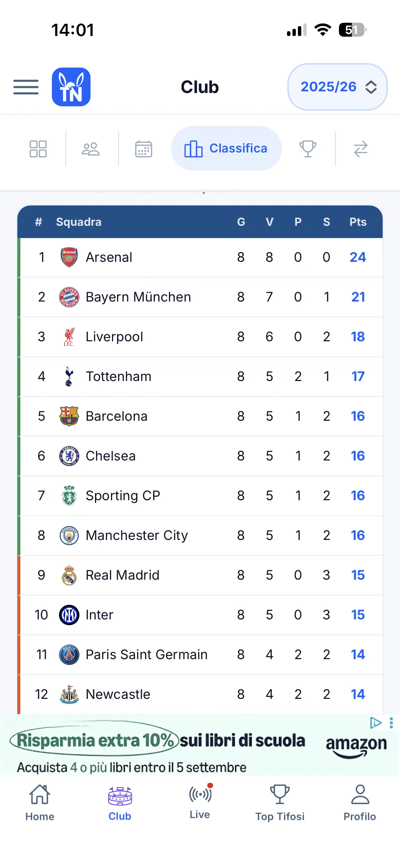Open the season 2025/26 dropdown
This screenshot has height=868, width=400.
pyautogui.click(x=338, y=87)
